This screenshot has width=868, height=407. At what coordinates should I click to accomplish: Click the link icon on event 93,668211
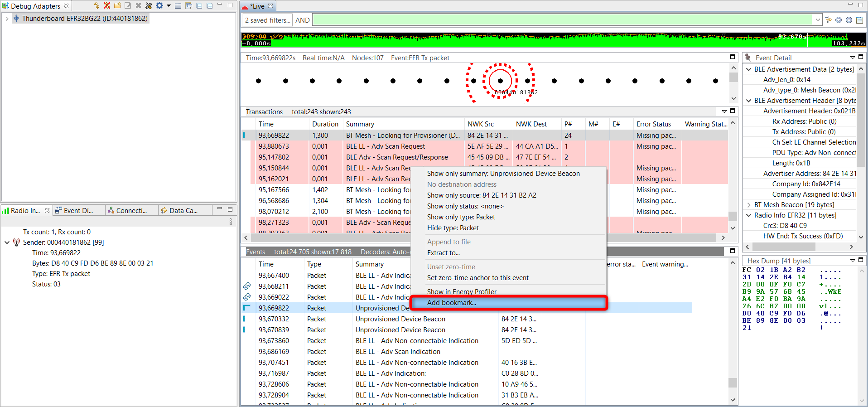[247, 286]
